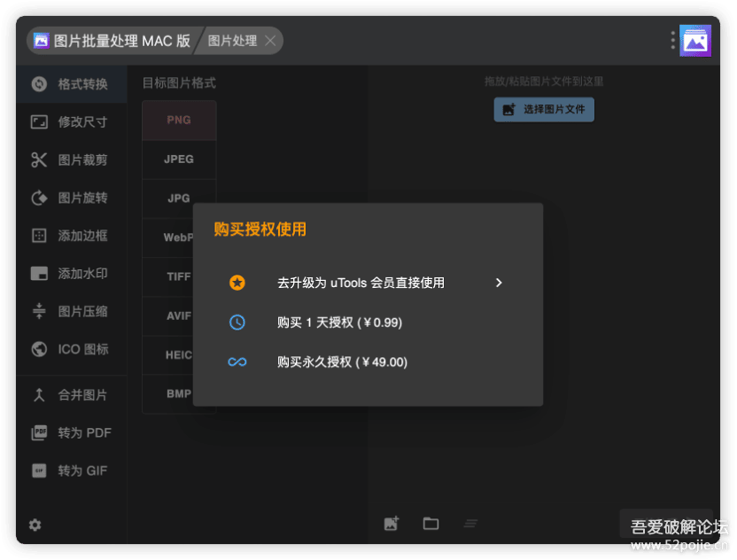The height and width of the screenshot is (560, 737).
Task: Click the 图片压缩 compress icon
Action: [x=39, y=311]
